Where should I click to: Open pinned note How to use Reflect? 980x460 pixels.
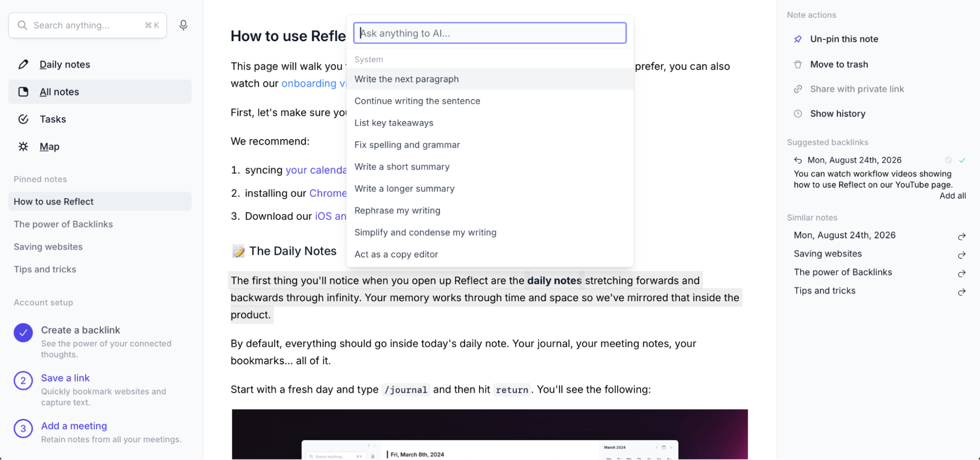(x=100, y=202)
